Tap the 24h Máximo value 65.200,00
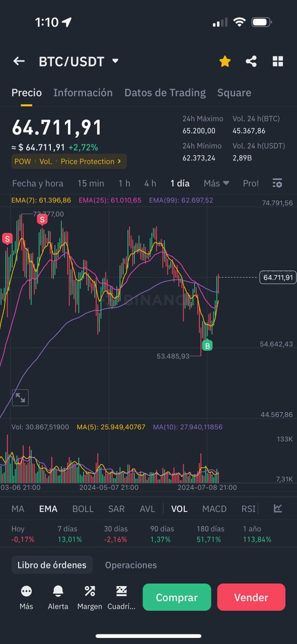Image resolution: width=297 pixels, height=644 pixels. click(x=199, y=130)
